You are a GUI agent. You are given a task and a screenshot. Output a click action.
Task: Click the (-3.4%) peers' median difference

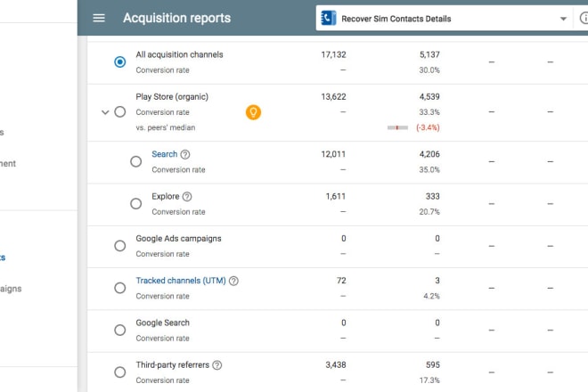click(x=428, y=127)
